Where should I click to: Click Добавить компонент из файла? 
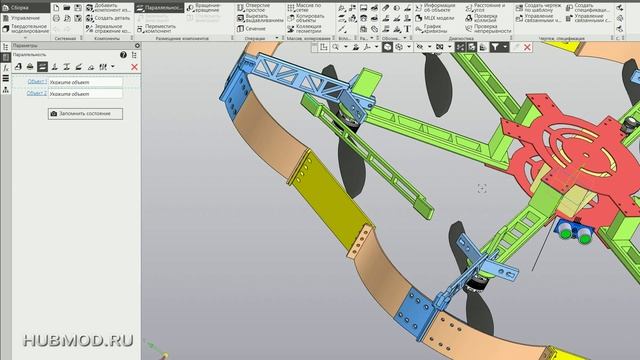108,7
